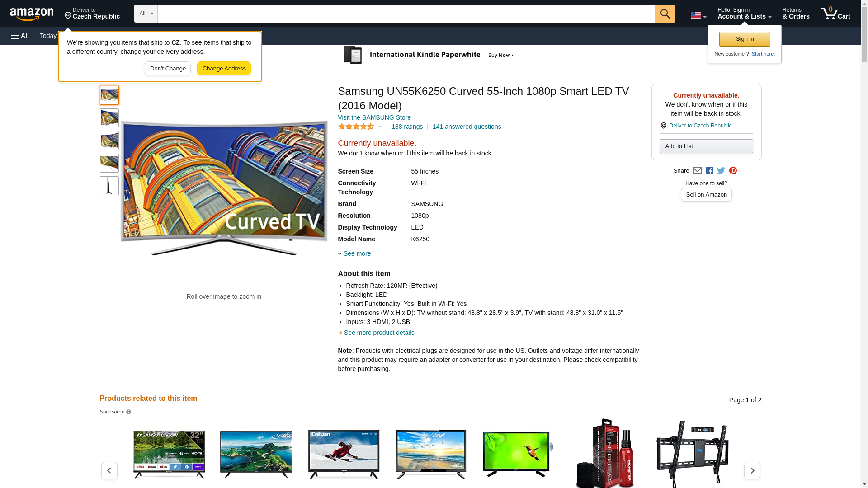Click the yellow Sign in button
This screenshot has width=868, height=488.
pyautogui.click(x=745, y=39)
